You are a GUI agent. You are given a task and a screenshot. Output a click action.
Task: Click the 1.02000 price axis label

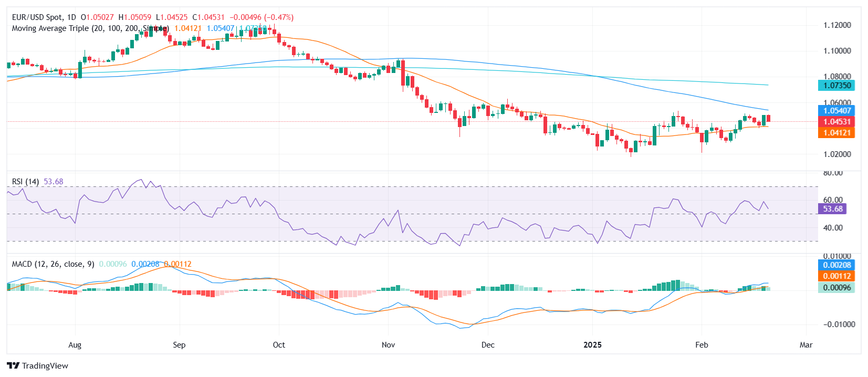[x=837, y=154]
